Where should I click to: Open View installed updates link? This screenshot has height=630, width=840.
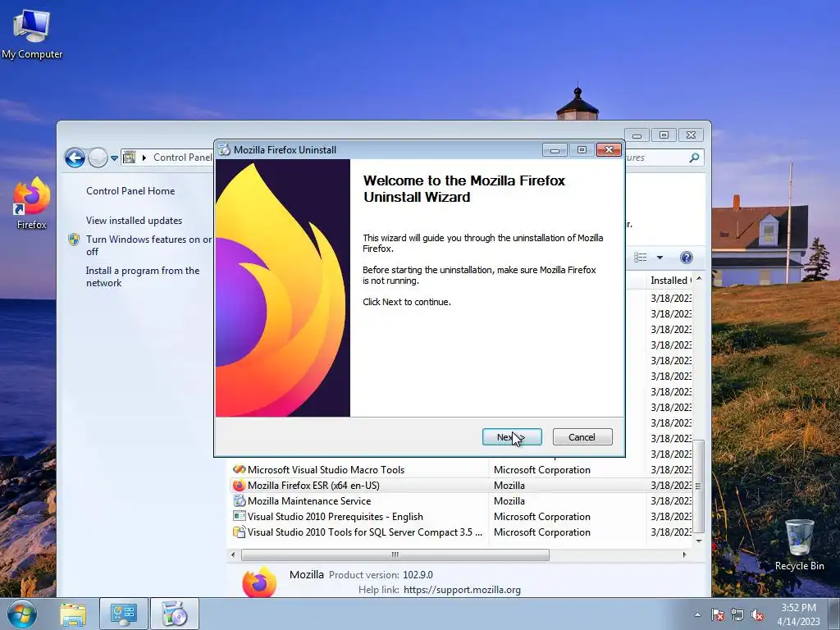(134, 220)
